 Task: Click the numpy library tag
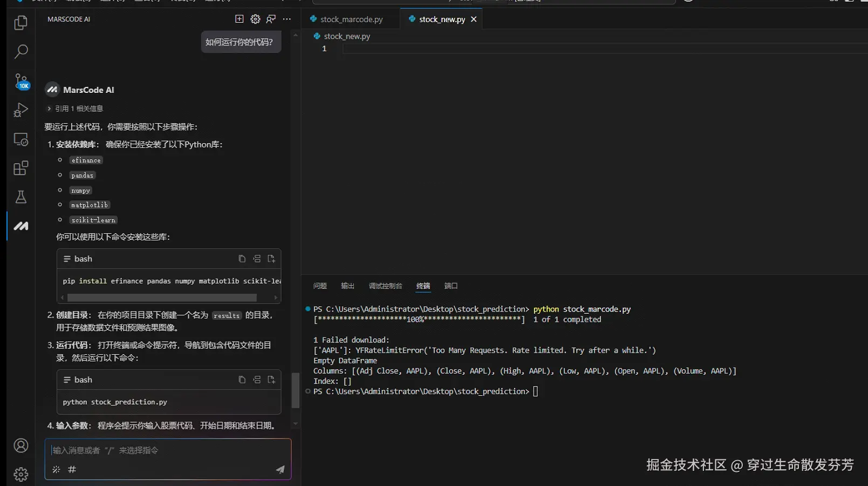(x=81, y=191)
